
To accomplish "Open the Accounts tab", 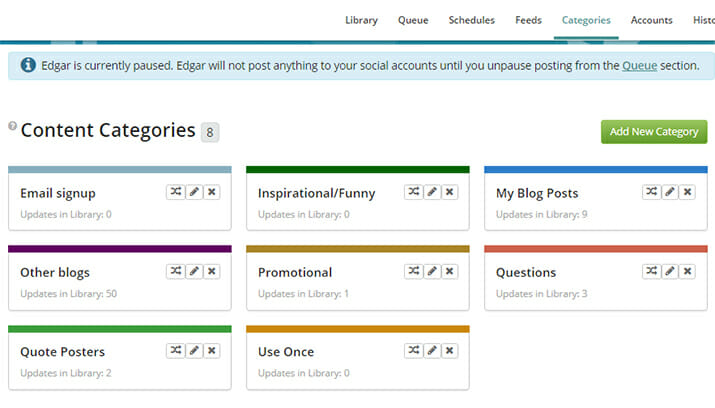I will point(652,20).
